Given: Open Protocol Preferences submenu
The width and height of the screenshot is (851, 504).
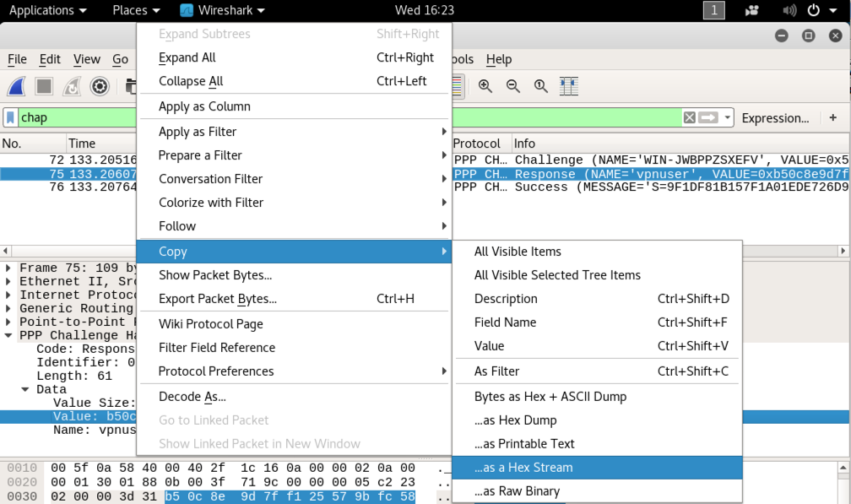Looking at the screenshot, I should click(x=295, y=371).
